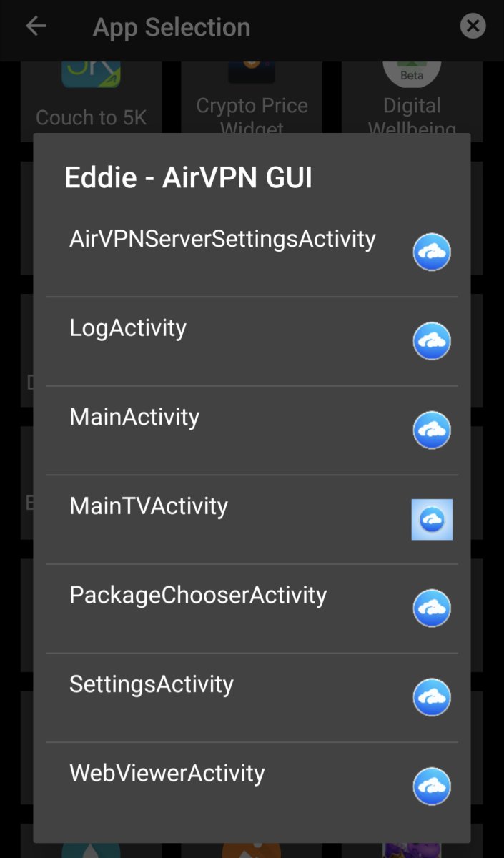Tap the PackageChooserActivity cloud icon

coord(432,608)
